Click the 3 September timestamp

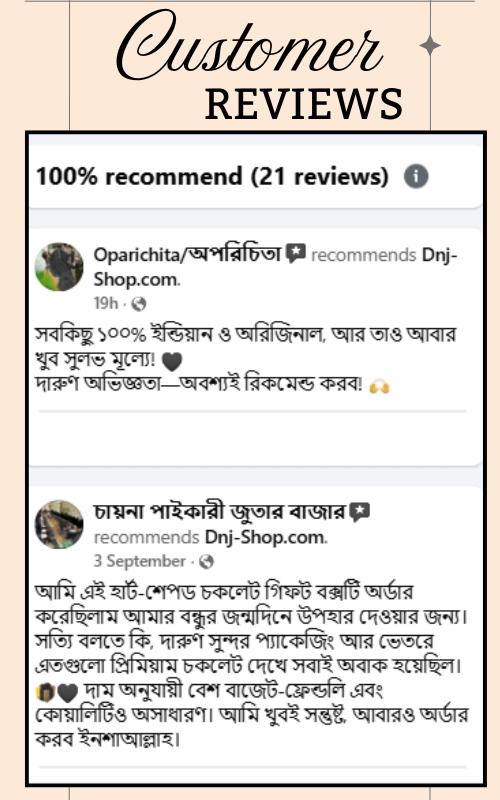click(140, 561)
